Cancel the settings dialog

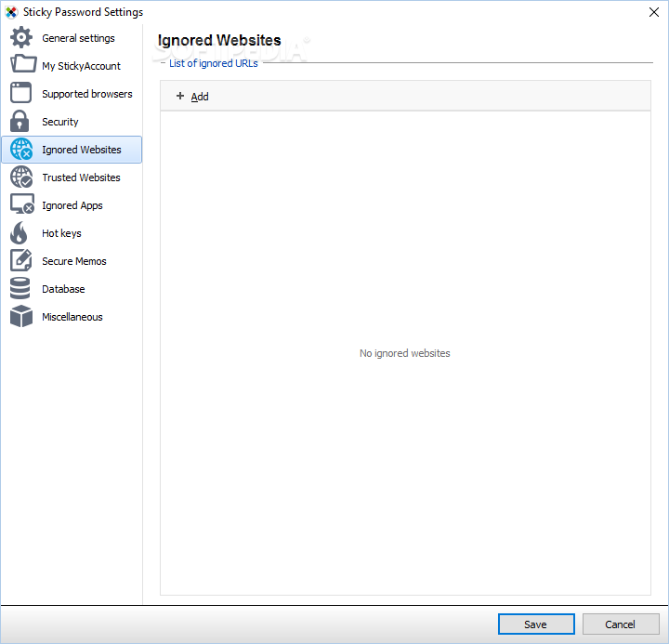pos(621,624)
